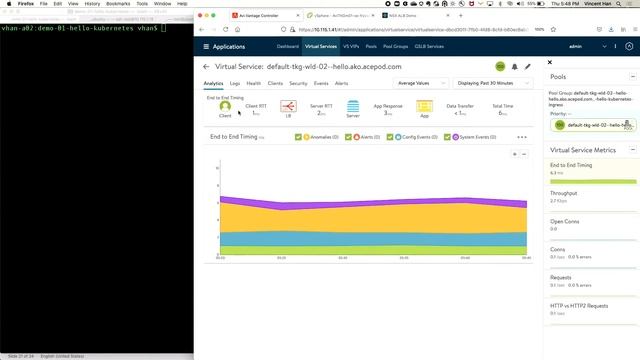Image resolution: width=640 pixels, height=360 pixels.
Task: Switch to the Health tab
Action: pyautogui.click(x=253, y=83)
